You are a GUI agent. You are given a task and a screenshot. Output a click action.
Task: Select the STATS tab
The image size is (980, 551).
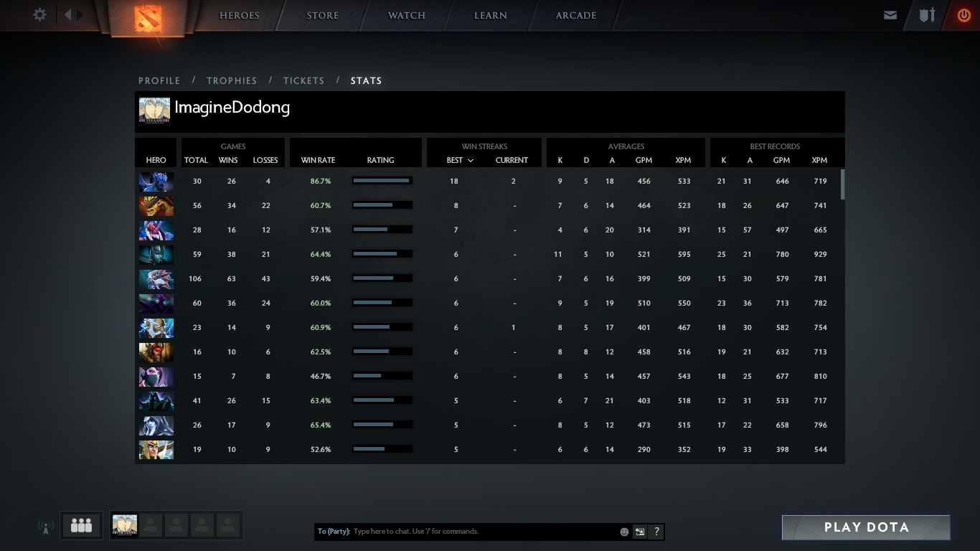[367, 80]
